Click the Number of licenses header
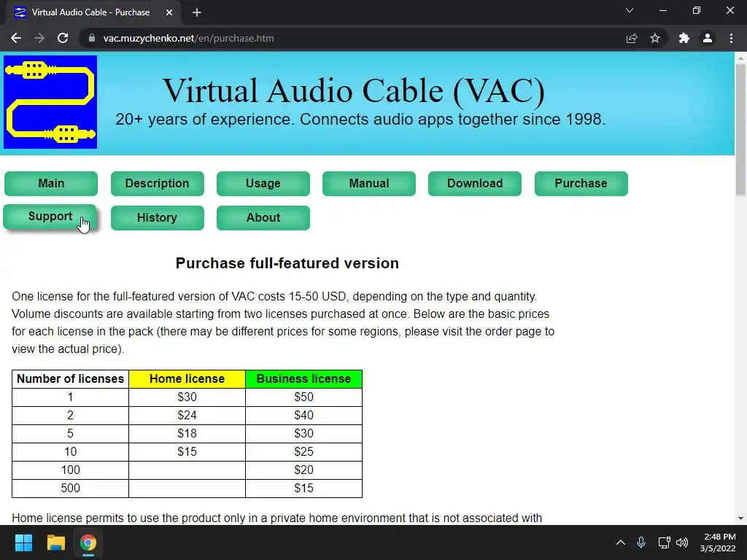 coord(71,379)
